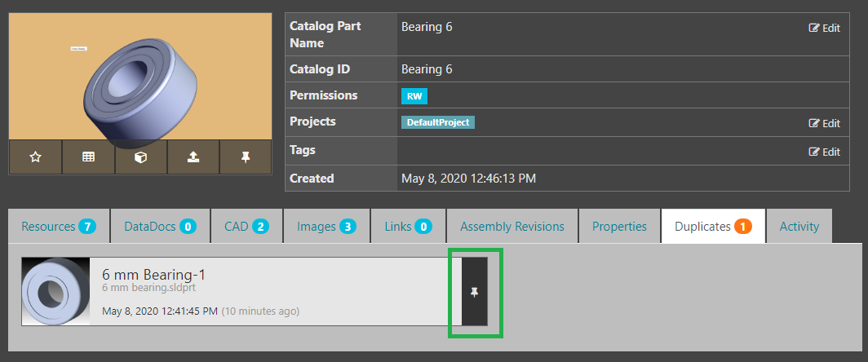Edit the Projects field
This screenshot has height=362, width=868.
(x=824, y=123)
